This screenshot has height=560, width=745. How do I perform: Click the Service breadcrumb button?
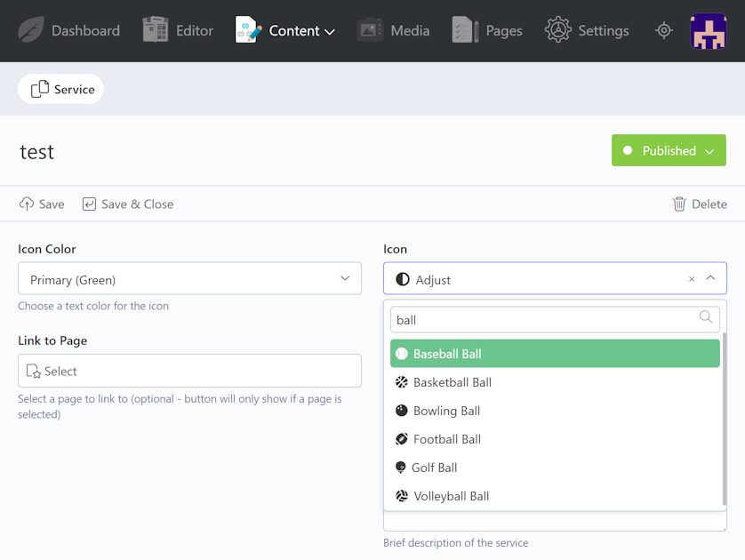(61, 89)
